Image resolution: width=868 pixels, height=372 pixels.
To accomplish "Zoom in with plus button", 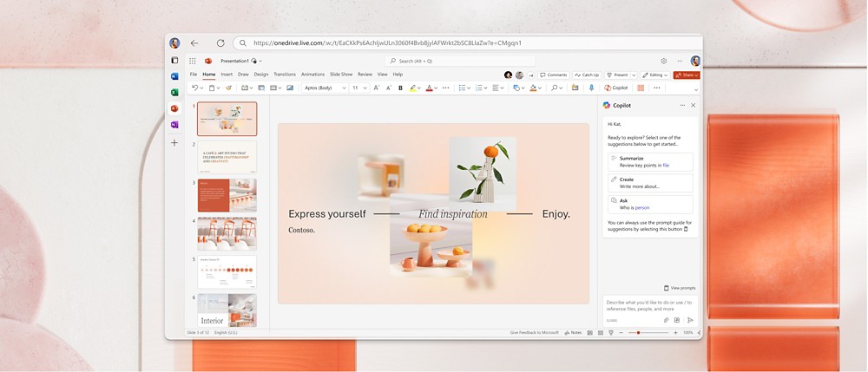I will (675, 333).
